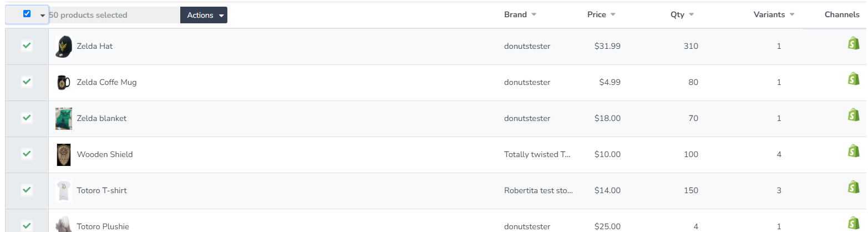
Task: Uncheck the select-all products checkbox
Action: coord(27,14)
